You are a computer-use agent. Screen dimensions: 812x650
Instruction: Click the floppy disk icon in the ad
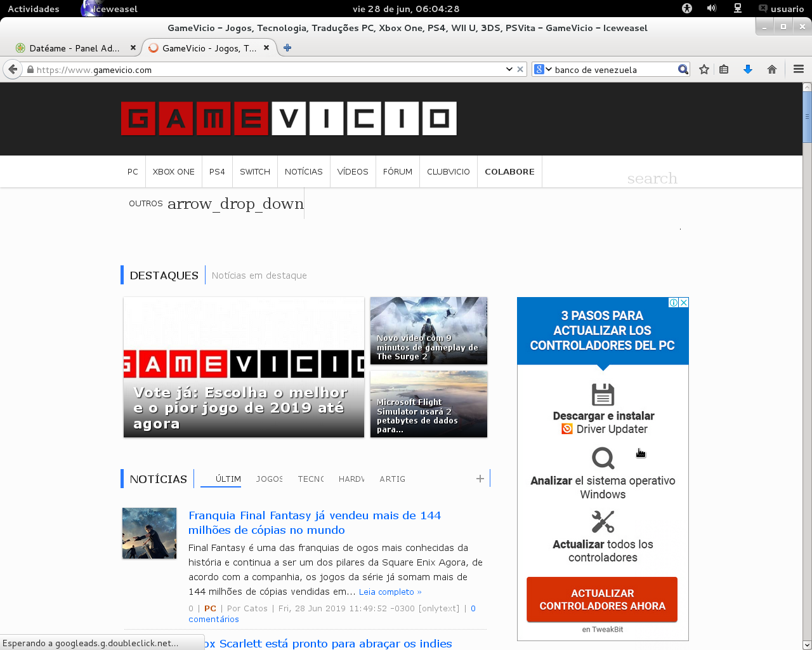pos(603,394)
